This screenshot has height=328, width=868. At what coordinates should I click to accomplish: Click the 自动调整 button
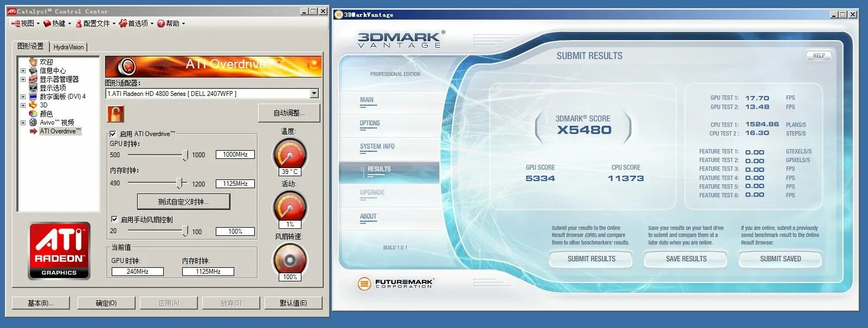289,113
